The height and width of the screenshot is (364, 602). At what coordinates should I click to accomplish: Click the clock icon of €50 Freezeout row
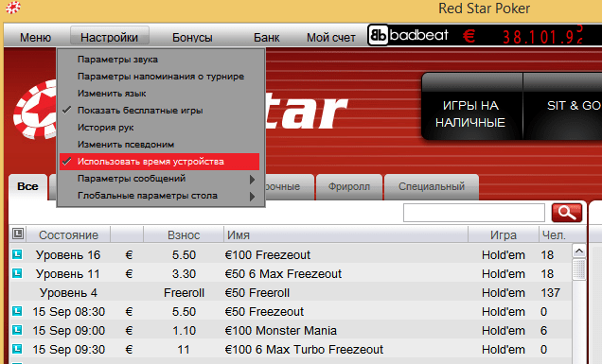coord(17,311)
